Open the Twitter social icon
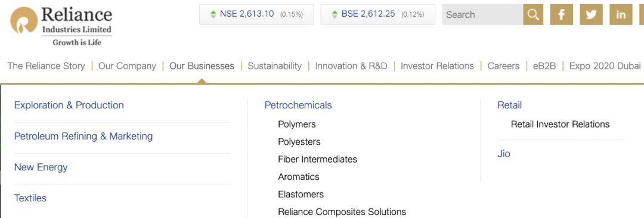This screenshot has height=218, width=644. point(591,15)
